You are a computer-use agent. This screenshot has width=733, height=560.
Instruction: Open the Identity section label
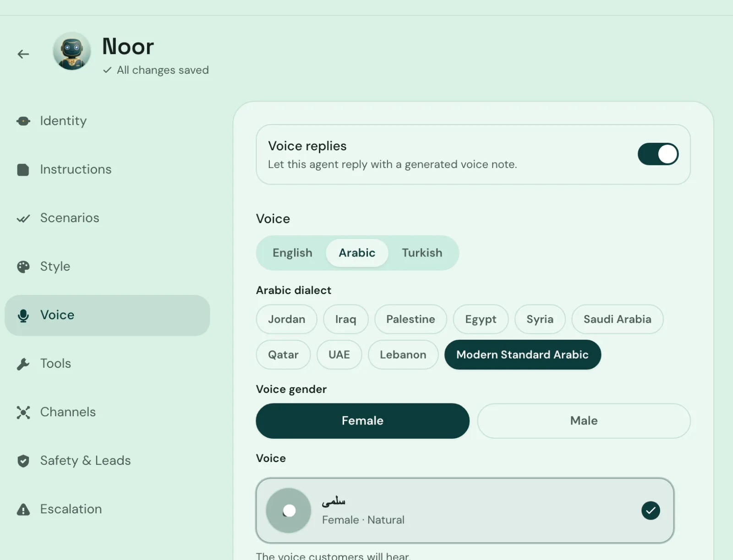63,121
